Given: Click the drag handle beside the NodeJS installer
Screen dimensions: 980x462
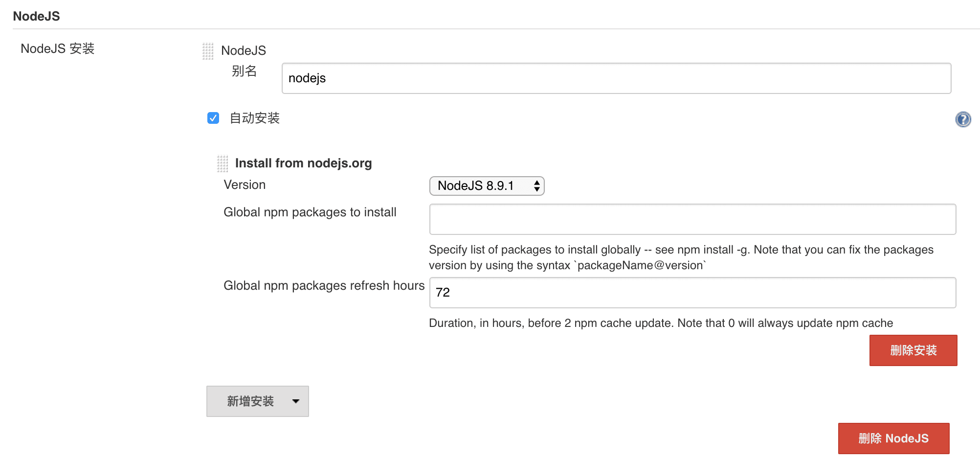Looking at the screenshot, I should 207,51.
